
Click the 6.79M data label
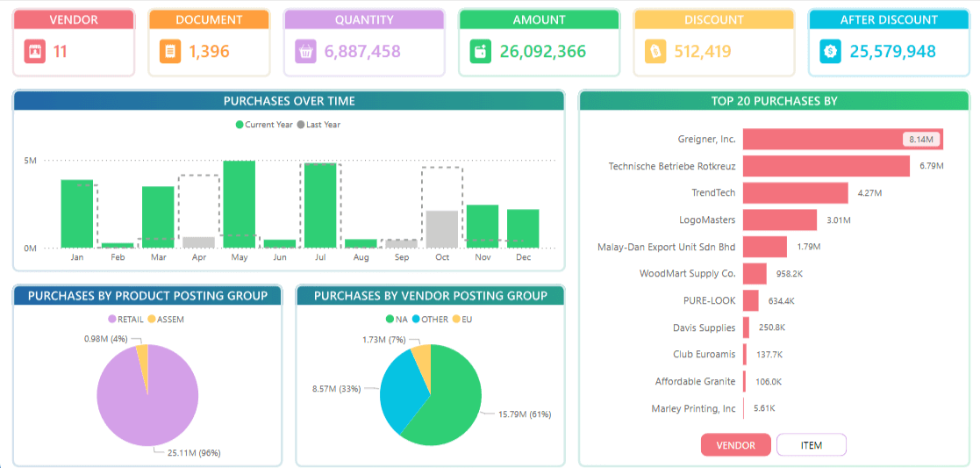(931, 167)
